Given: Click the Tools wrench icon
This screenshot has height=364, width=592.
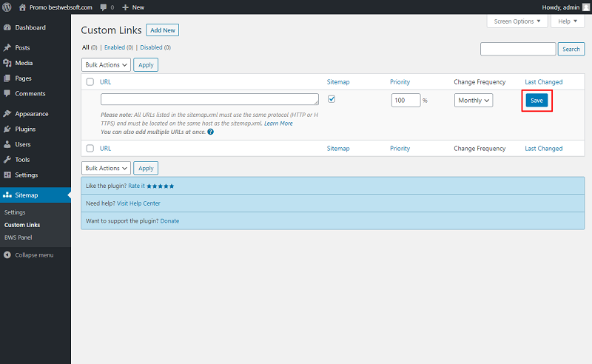Looking at the screenshot, I should point(7,160).
